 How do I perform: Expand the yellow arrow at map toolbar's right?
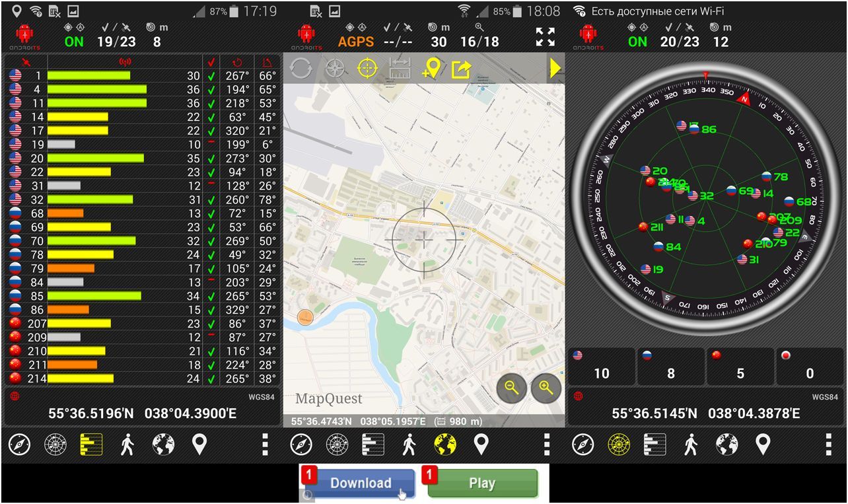(x=555, y=68)
